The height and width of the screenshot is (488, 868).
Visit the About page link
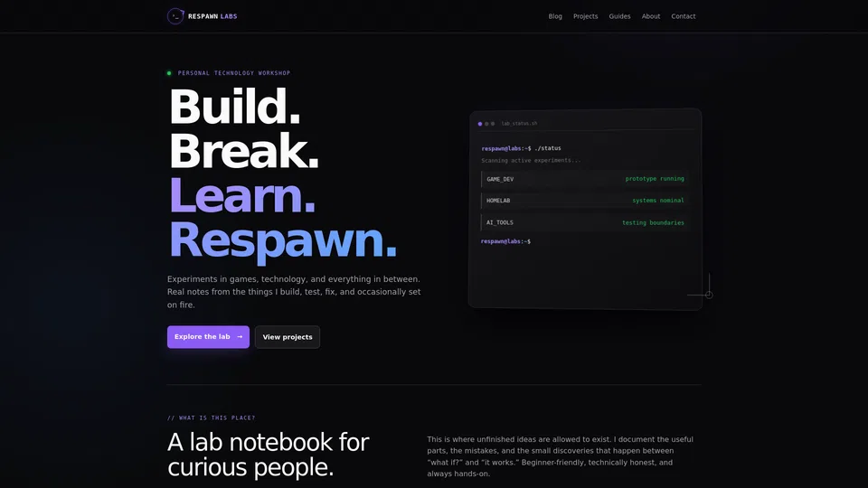pos(650,16)
